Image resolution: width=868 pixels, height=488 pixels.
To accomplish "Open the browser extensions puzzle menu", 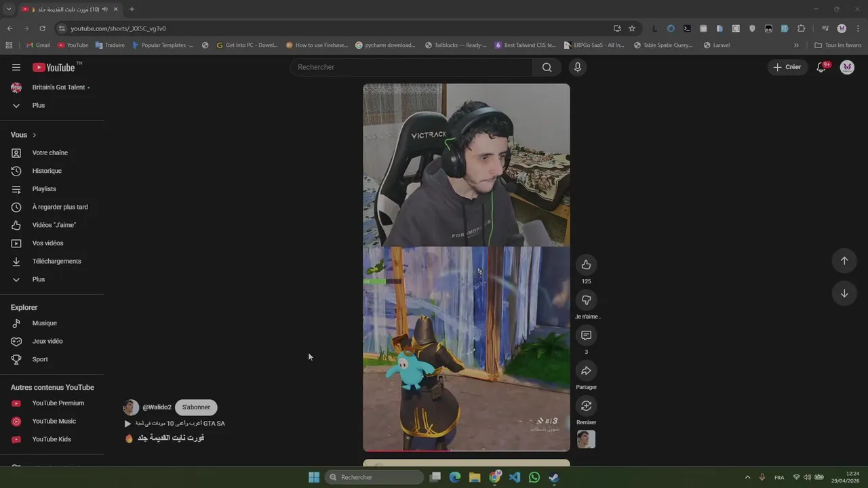I will pyautogui.click(x=801, y=28).
